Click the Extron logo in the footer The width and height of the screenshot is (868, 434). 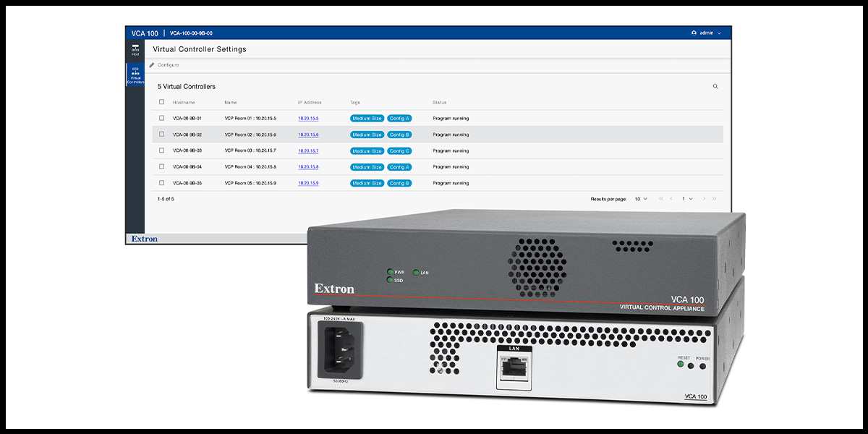click(x=144, y=239)
